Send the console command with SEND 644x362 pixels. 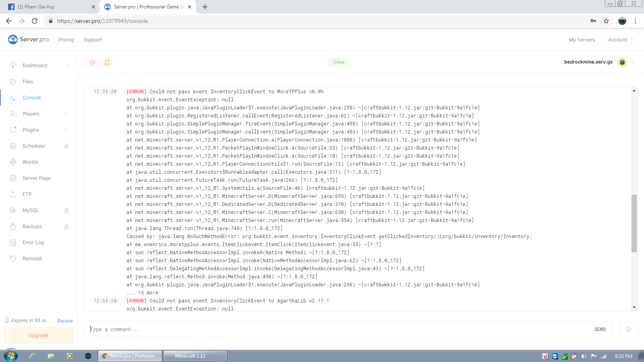tap(600, 329)
